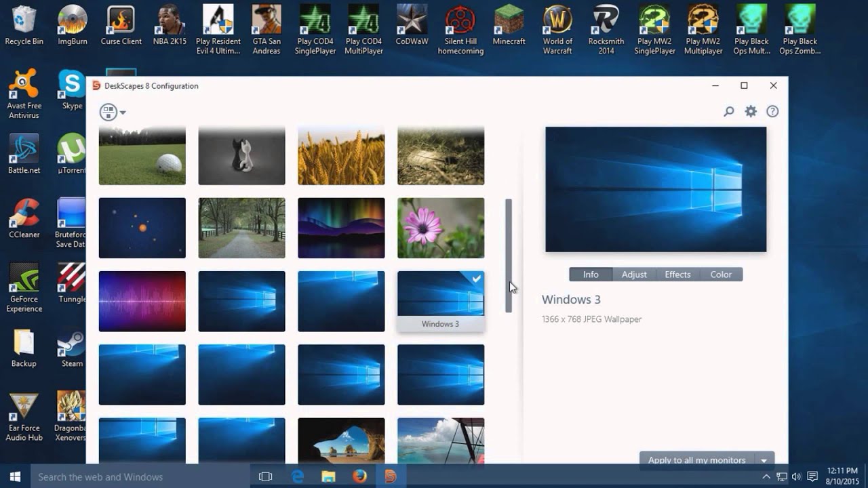This screenshot has height=488, width=868.
Task: Select the planets on dark blue wallpaper
Action: point(142,228)
